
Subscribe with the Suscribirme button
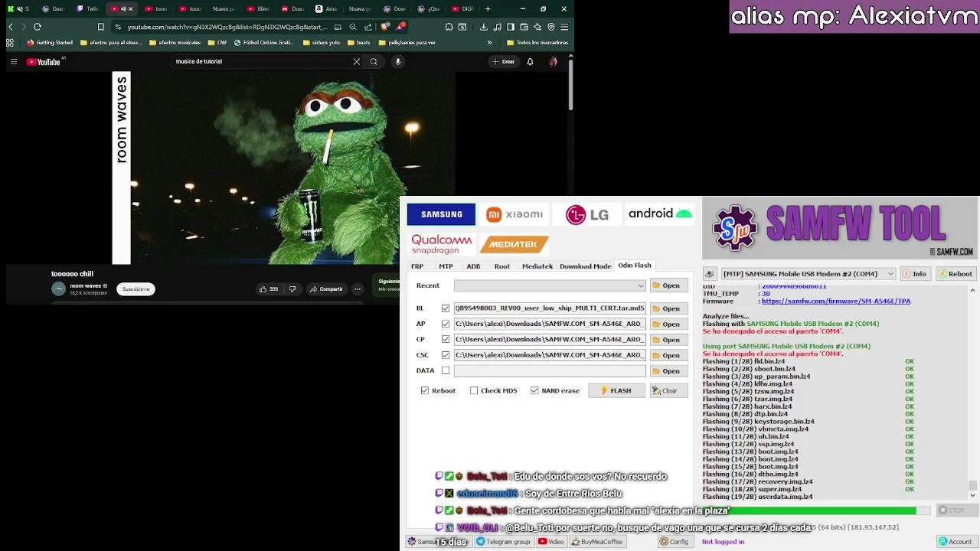[136, 289]
